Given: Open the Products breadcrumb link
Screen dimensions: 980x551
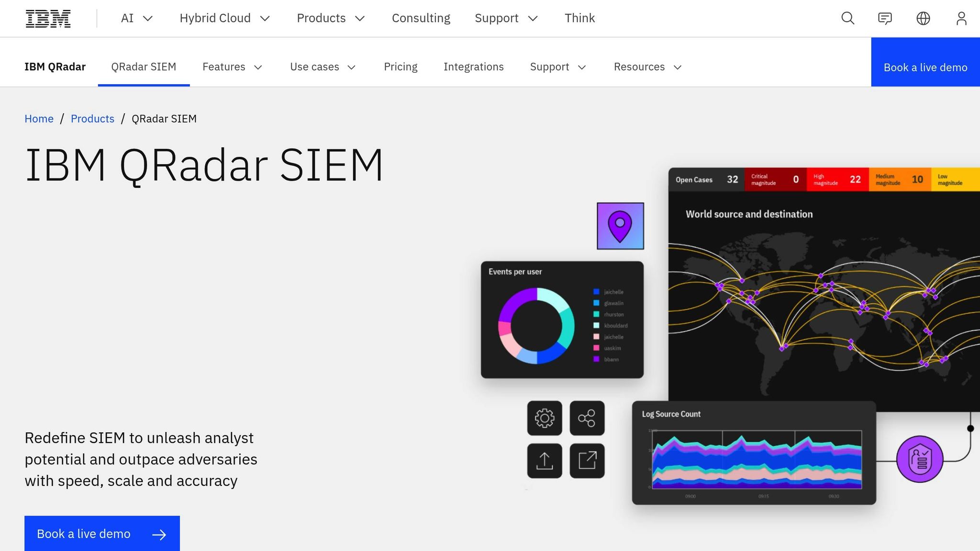Looking at the screenshot, I should tap(92, 119).
